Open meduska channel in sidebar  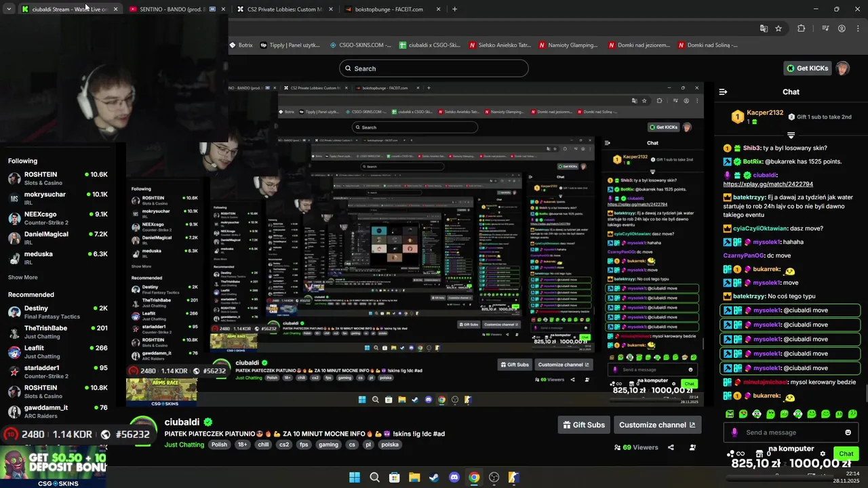pyautogui.click(x=58, y=258)
